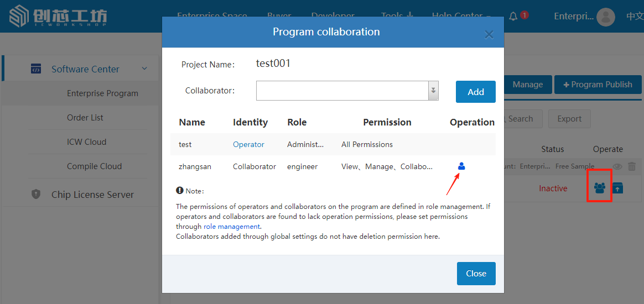
Task: Click the group collaboration icon in Operate column
Action: (x=599, y=188)
